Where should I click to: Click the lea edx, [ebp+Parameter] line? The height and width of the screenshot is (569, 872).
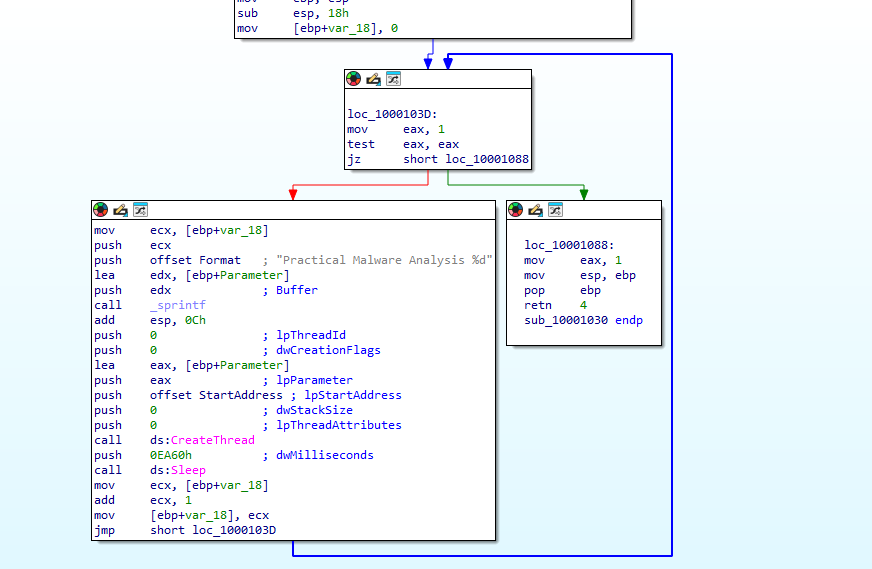point(192,275)
